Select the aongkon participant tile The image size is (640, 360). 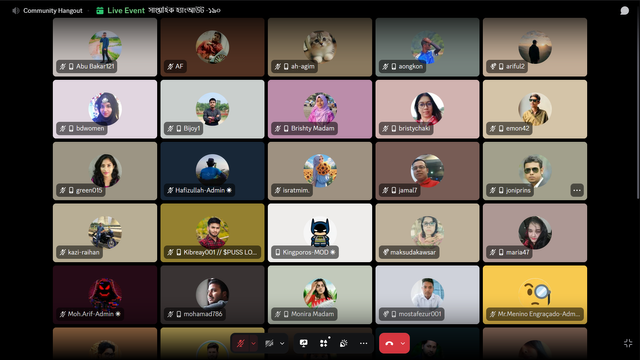pos(427,47)
